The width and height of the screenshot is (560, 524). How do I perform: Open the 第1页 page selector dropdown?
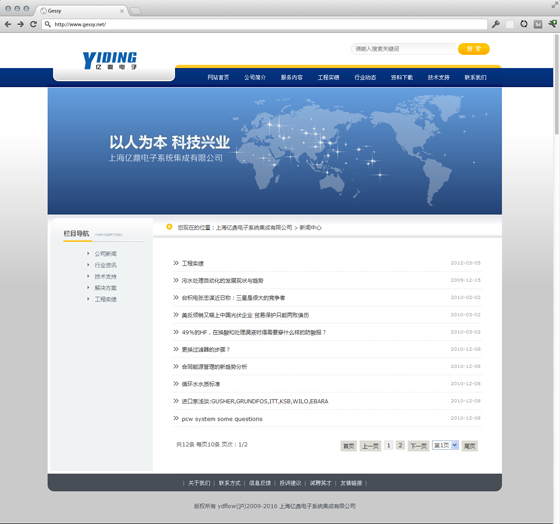click(445, 445)
